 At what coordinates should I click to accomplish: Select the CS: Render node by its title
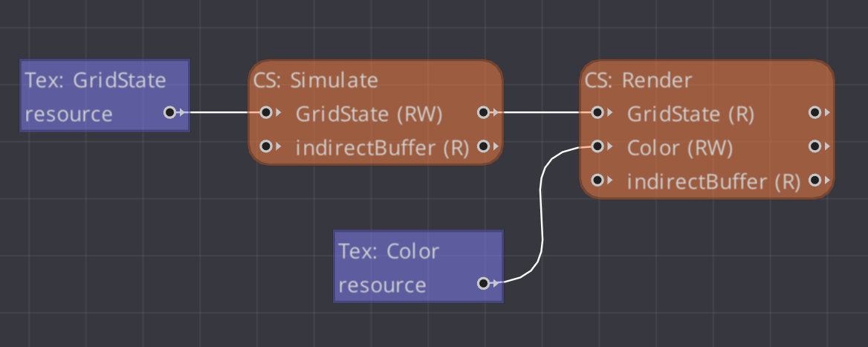click(638, 80)
